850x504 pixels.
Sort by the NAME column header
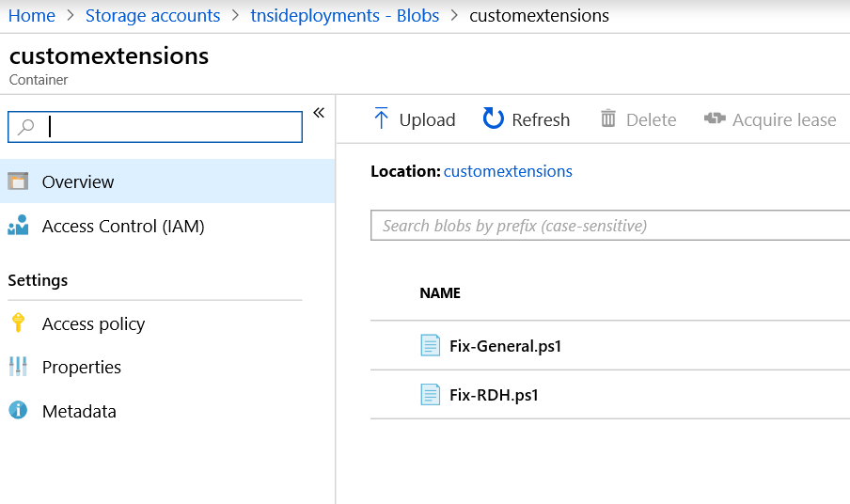tap(440, 293)
